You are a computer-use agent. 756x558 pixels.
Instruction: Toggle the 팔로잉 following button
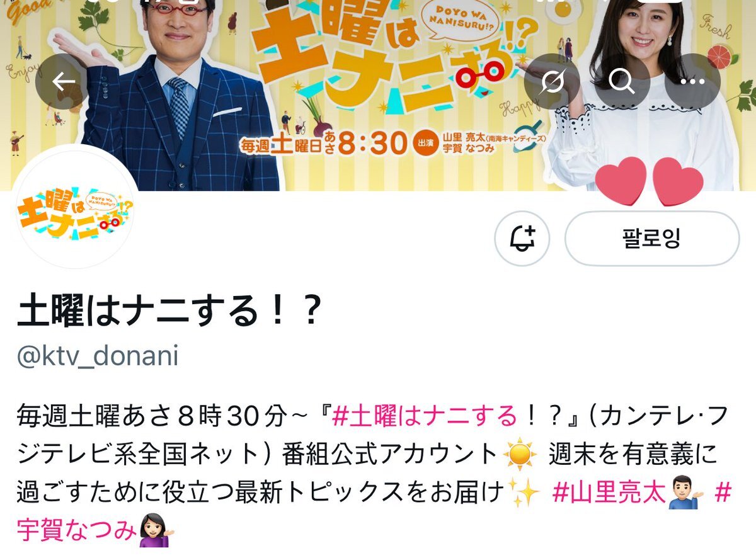tap(652, 239)
